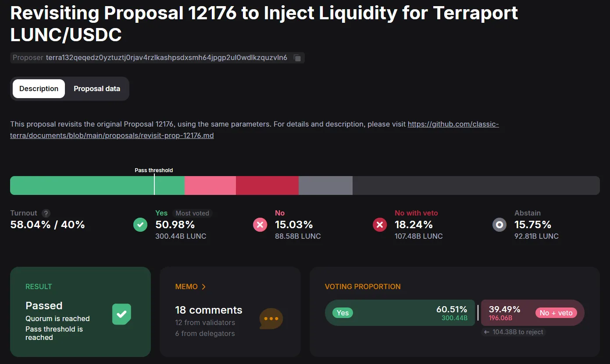Click the grey Abstain circle icon
Screen dimensions: 610x364
[x=499, y=225]
